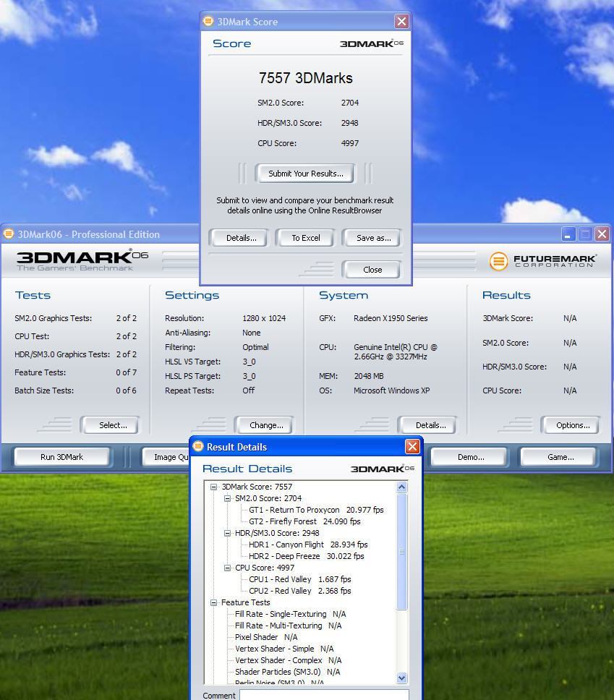Screen dimensions: 614x700
Task: Select CPU1 - Red Valley row
Action: [x=299, y=579]
